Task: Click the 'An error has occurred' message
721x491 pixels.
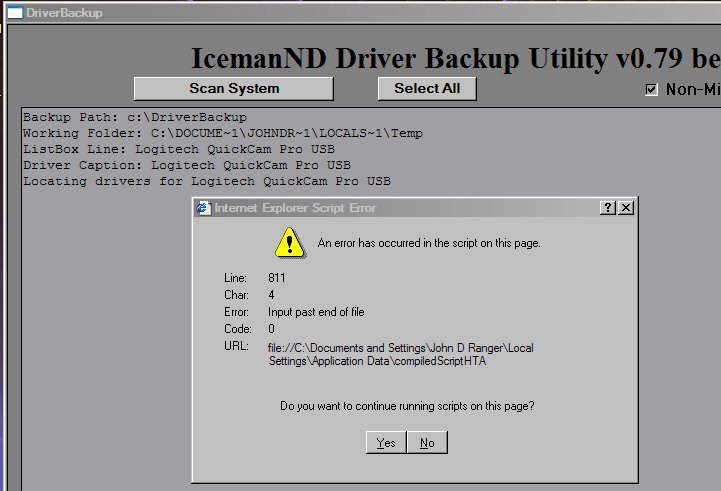Action: pos(429,243)
